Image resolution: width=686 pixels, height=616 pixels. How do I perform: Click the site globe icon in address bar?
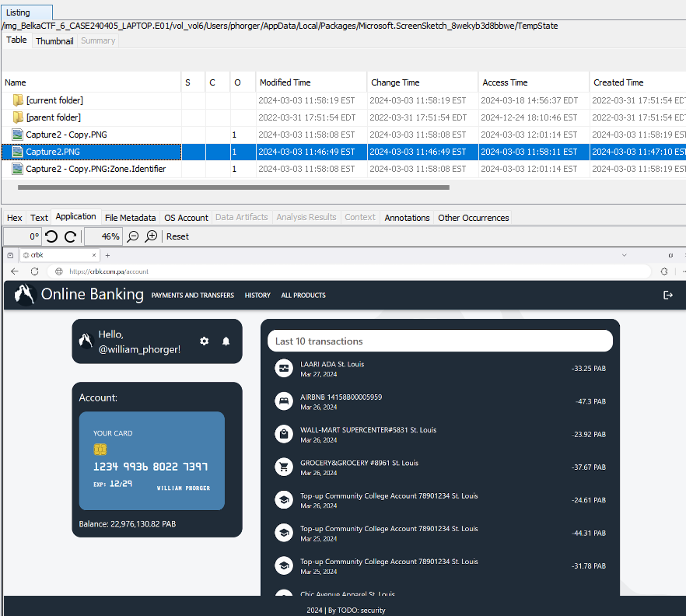coord(59,271)
